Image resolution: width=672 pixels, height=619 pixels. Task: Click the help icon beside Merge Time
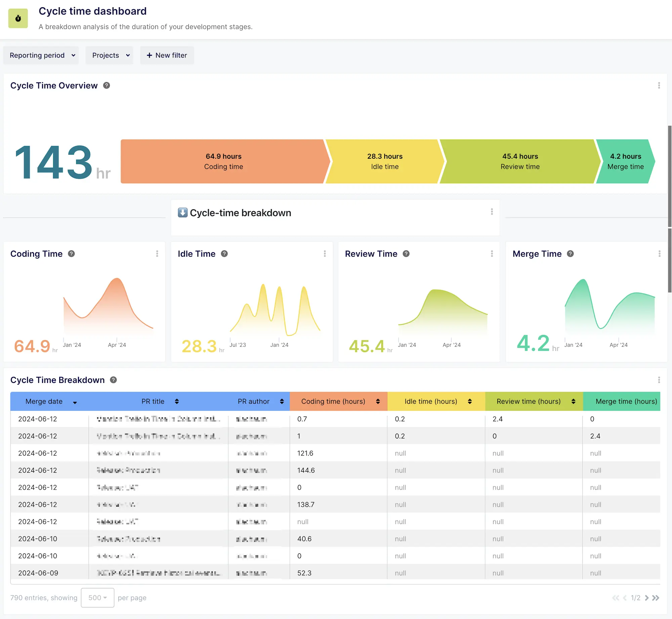tap(570, 254)
